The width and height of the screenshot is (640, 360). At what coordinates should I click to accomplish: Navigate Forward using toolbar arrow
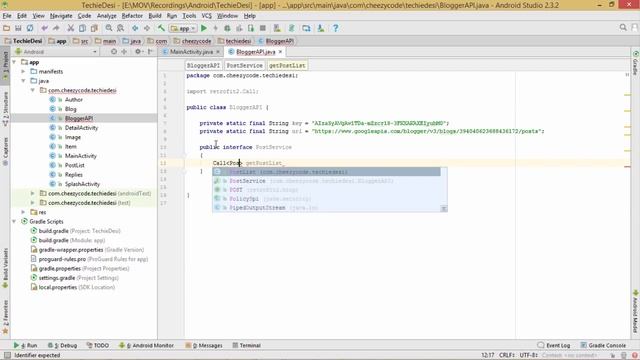tap(147, 28)
